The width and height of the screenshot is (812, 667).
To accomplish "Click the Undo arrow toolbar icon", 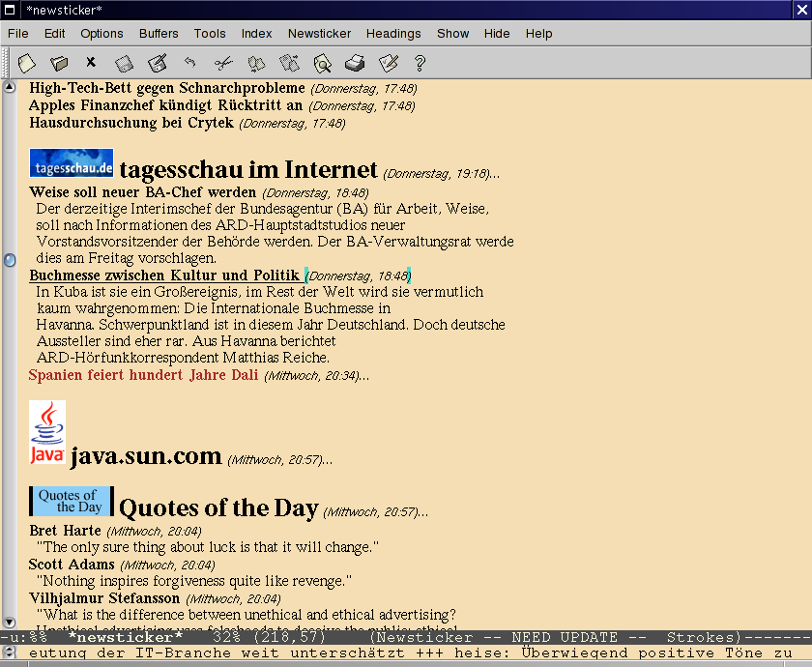I will (189, 64).
